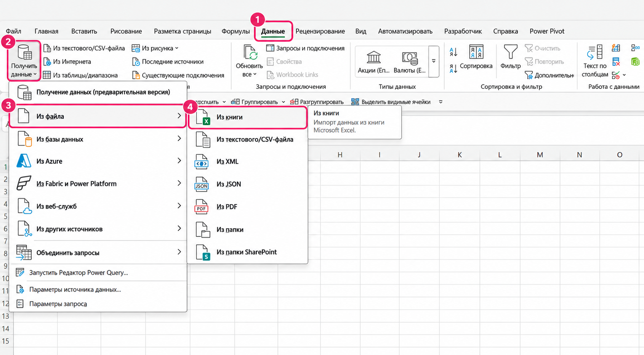The width and height of the screenshot is (644, 355).
Task: Click the Обновить все refresh icon
Action: pos(250,52)
